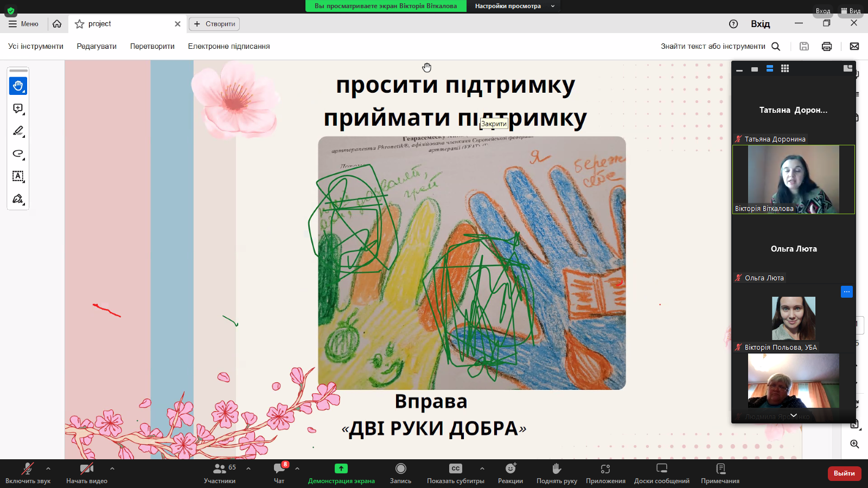The image size is (868, 488).
Task: Pick the text box tool
Action: pos(18,176)
